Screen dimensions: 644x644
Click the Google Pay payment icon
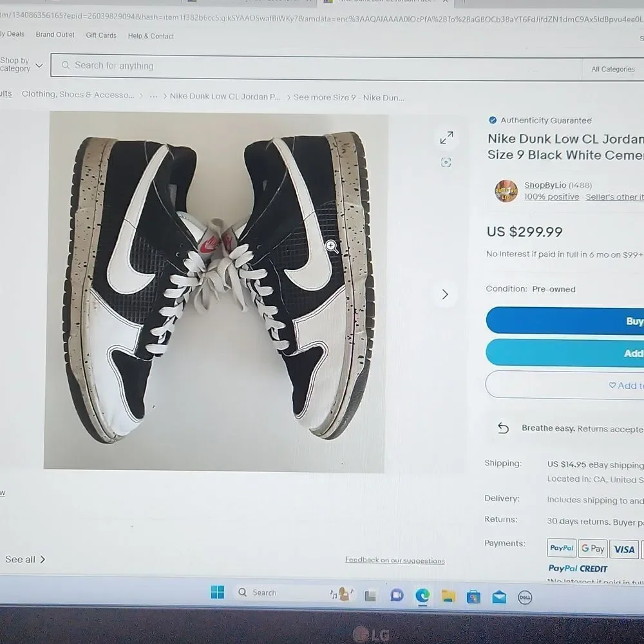[x=592, y=549]
